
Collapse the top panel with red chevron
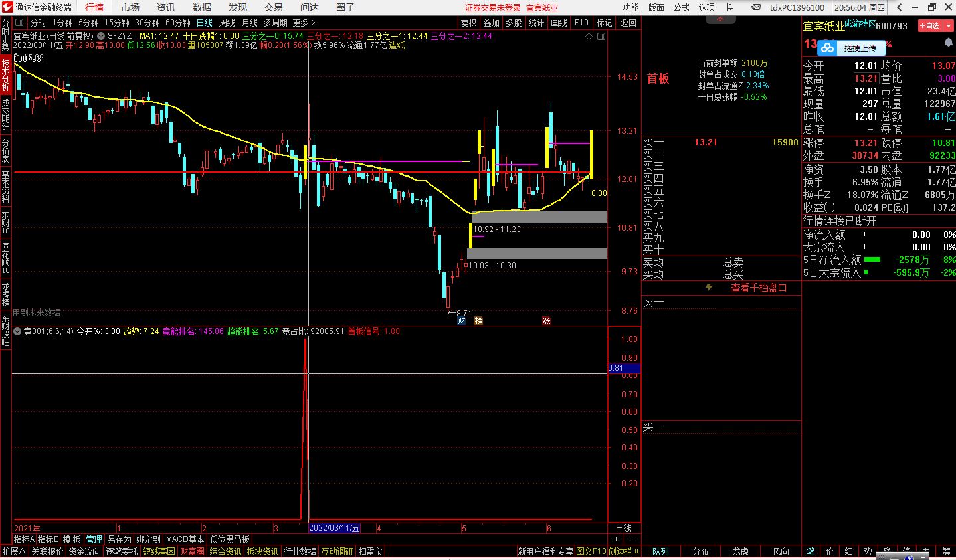pyautogui.click(x=721, y=21)
